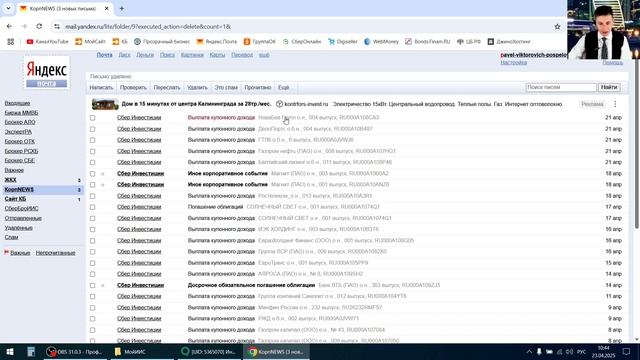Image resolution: width=640 pixels, height=360 pixels.
Task: Open the Яндекс.Почта bookmark
Action: 217,42
